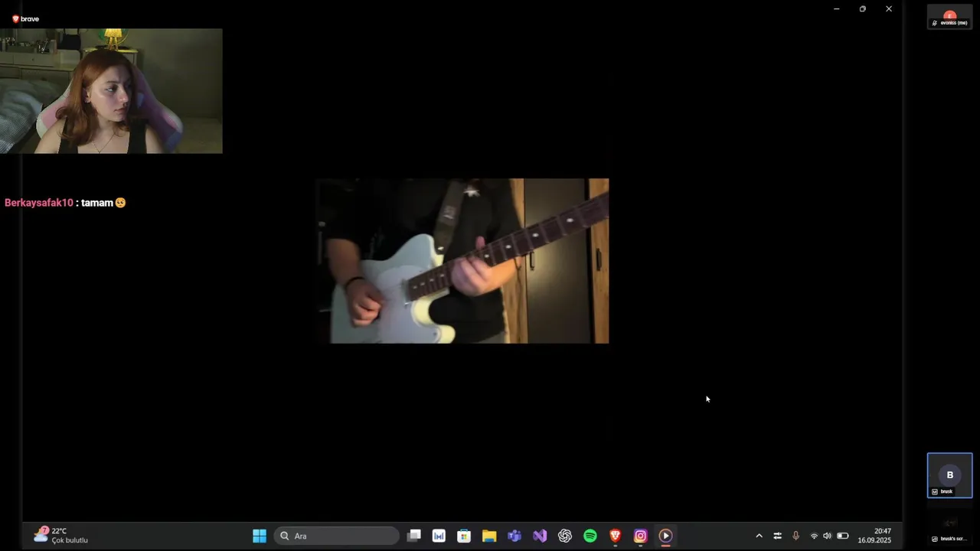Open the Windows Start menu

(x=260, y=536)
